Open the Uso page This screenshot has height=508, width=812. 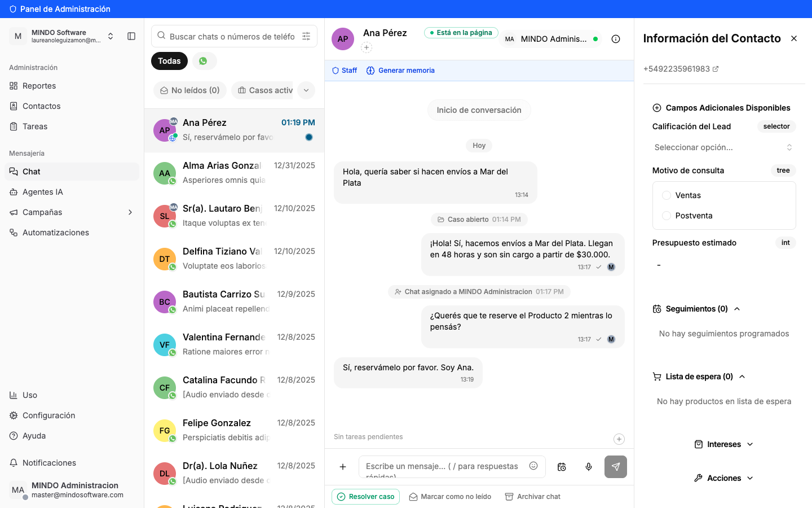[72, 395]
